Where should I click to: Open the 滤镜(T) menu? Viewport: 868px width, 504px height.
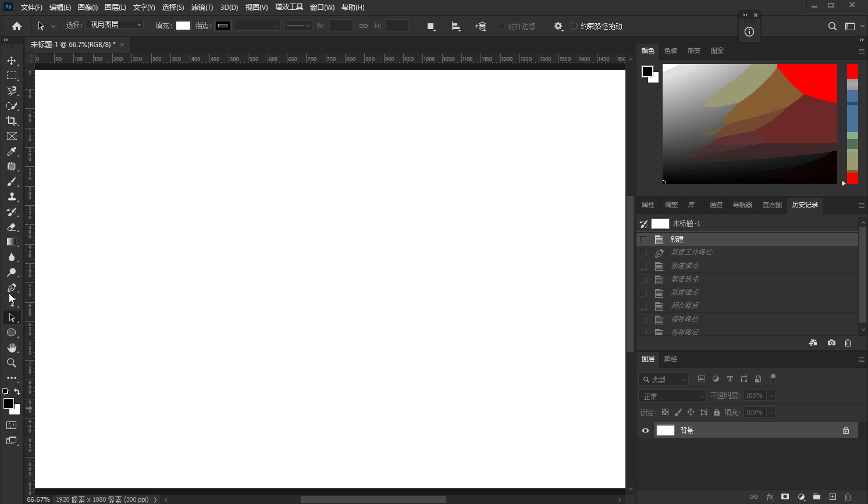tap(202, 8)
